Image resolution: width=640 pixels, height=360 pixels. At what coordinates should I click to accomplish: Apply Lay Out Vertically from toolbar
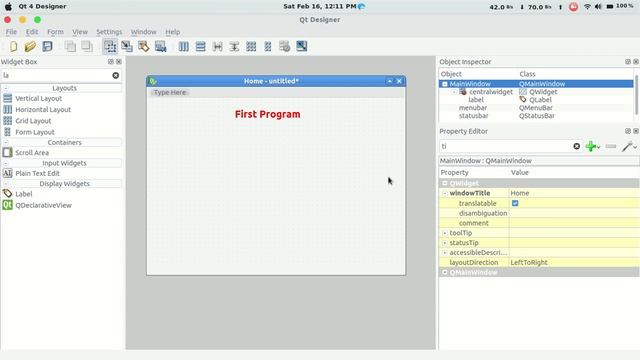[x=200, y=47]
